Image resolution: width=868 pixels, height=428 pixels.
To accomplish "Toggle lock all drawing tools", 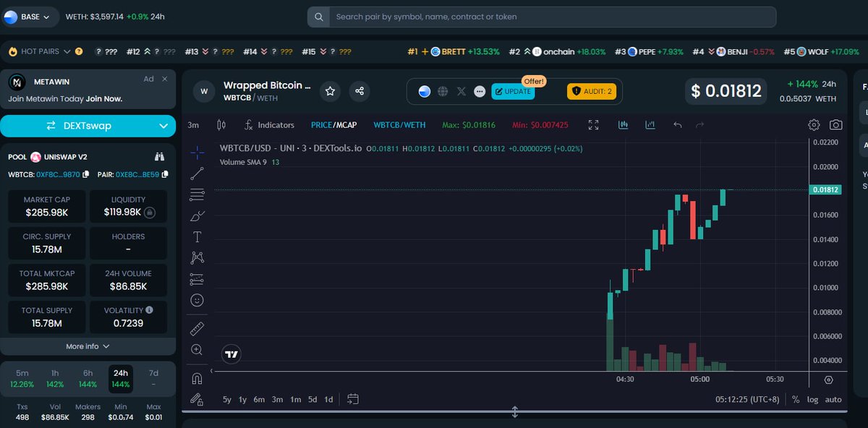I will (197, 398).
